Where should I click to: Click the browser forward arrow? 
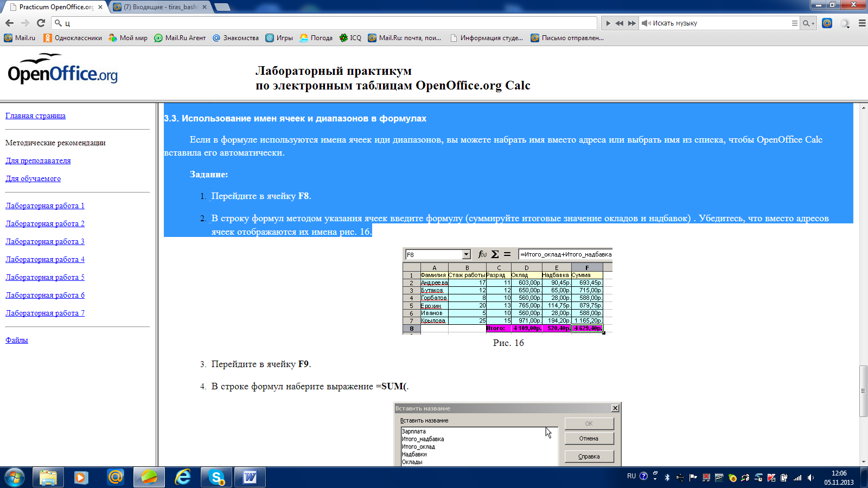tap(25, 23)
